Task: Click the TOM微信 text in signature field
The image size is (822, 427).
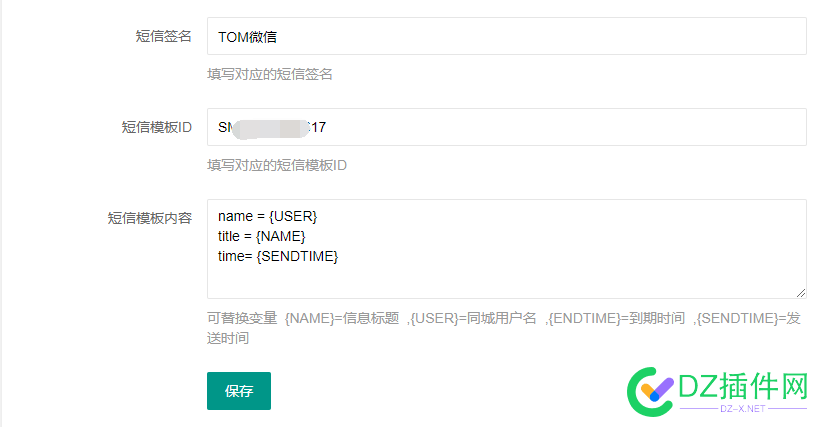Action: coord(247,37)
